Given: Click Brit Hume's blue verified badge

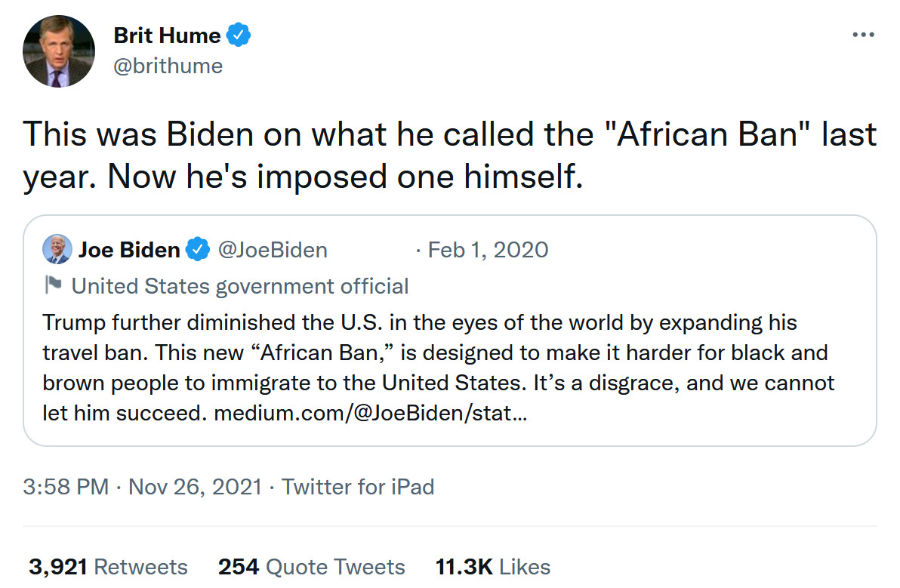Looking at the screenshot, I should pos(240,35).
